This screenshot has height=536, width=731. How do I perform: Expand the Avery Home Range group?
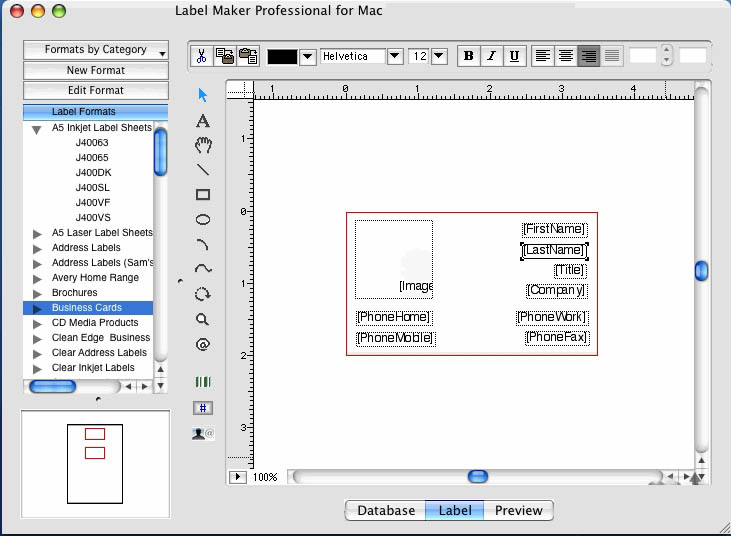point(37,279)
